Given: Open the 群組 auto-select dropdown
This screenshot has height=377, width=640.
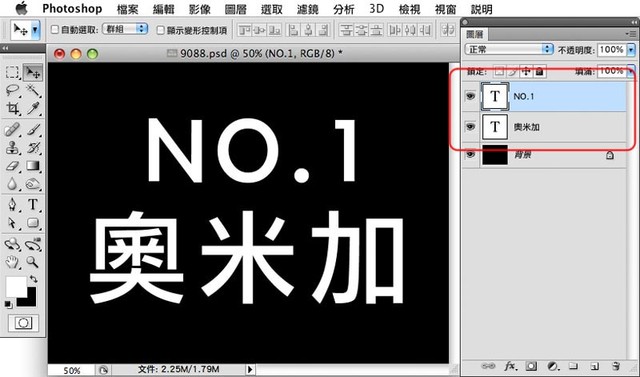Looking at the screenshot, I should 125,29.
